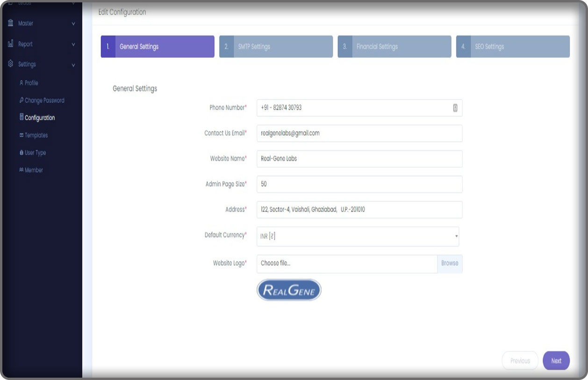Go to the SEO Settings step

coord(513,47)
